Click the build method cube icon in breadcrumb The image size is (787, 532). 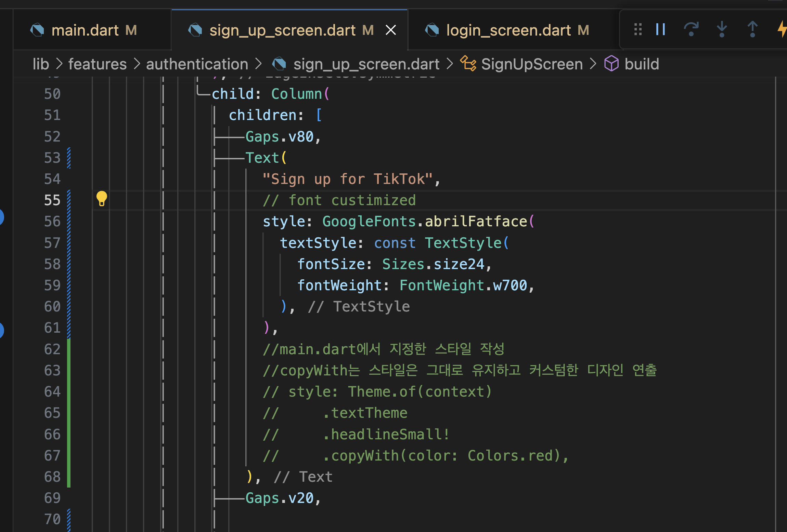(611, 64)
